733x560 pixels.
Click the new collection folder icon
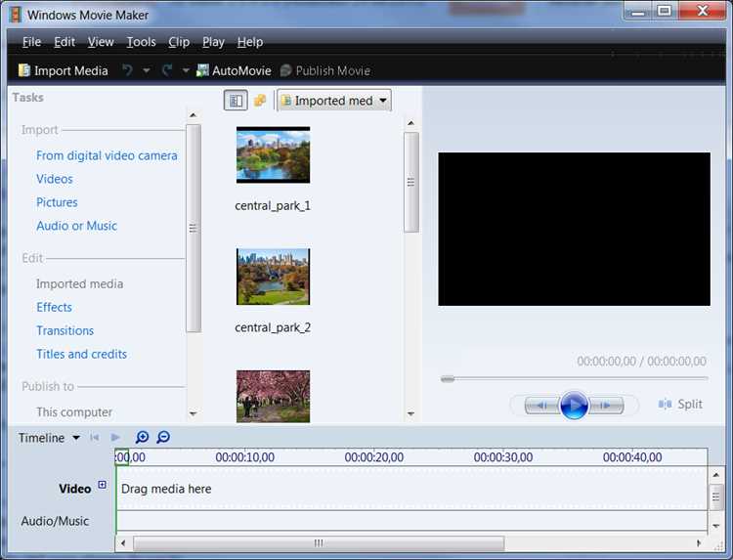260,100
